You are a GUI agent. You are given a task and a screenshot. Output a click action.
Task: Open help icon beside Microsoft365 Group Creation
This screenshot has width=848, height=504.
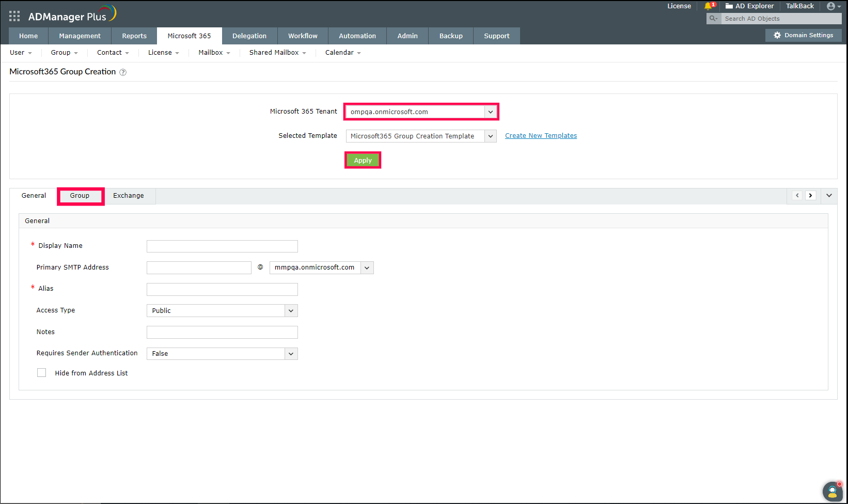tap(123, 72)
